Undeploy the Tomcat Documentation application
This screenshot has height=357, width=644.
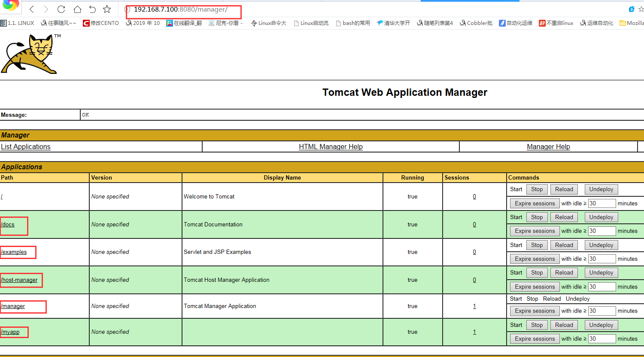[x=601, y=217]
